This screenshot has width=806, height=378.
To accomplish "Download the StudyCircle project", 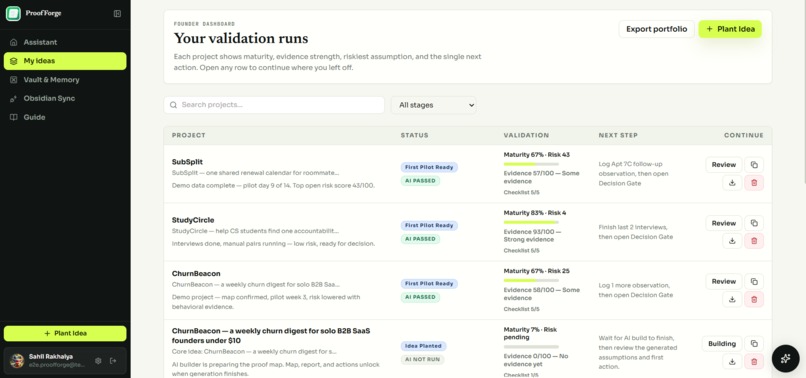I will [732, 241].
